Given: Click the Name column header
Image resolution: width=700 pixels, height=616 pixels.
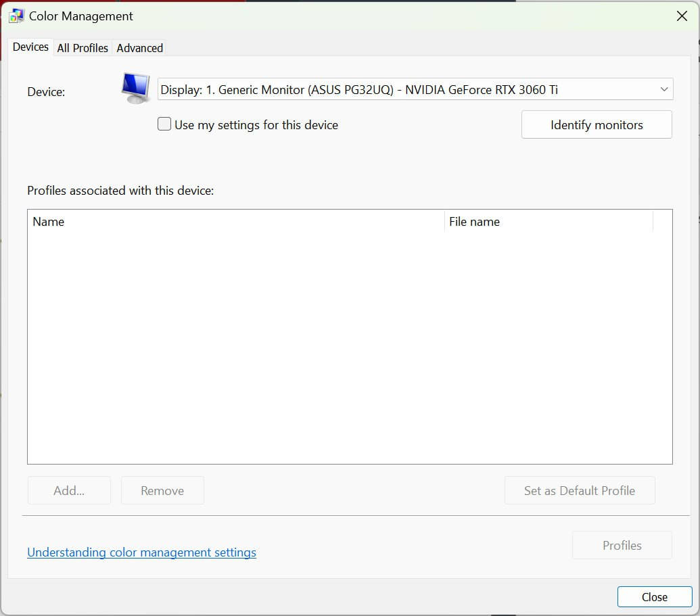Looking at the screenshot, I should click(x=236, y=221).
